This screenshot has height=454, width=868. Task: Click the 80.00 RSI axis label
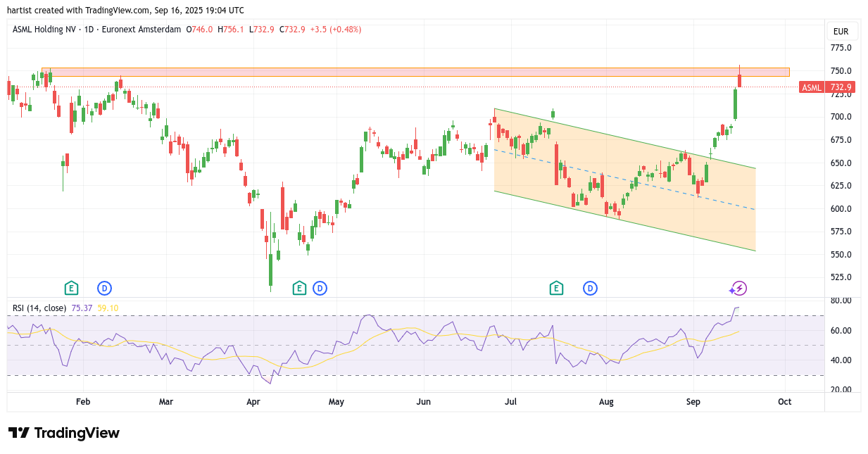point(841,301)
